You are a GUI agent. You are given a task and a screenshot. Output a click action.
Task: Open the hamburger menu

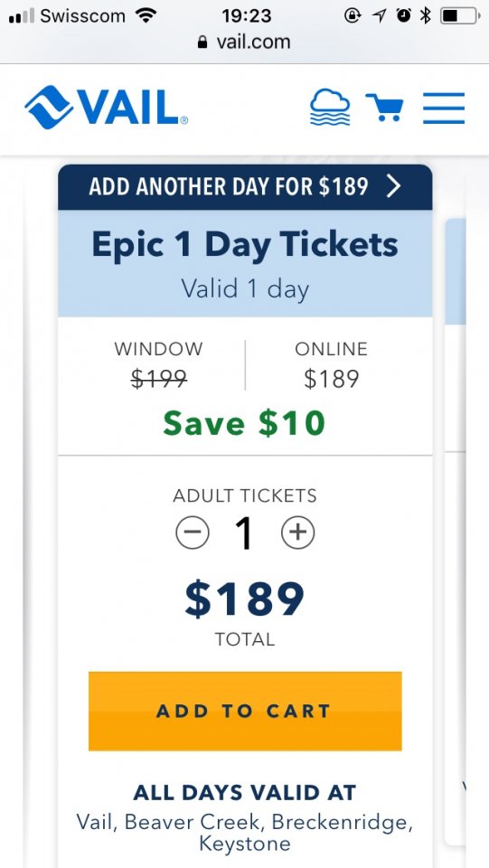444,108
